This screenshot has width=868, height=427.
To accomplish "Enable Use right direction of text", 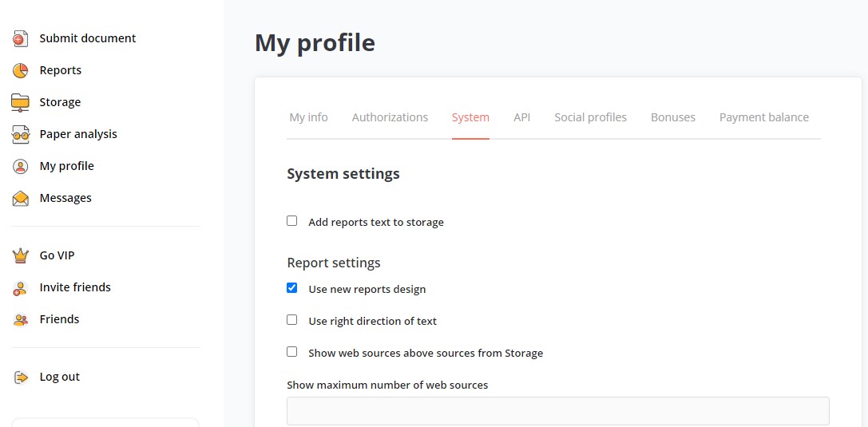I will coord(291,320).
